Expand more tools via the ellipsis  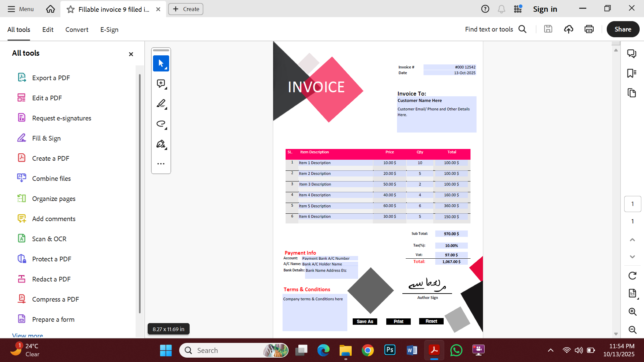click(161, 163)
